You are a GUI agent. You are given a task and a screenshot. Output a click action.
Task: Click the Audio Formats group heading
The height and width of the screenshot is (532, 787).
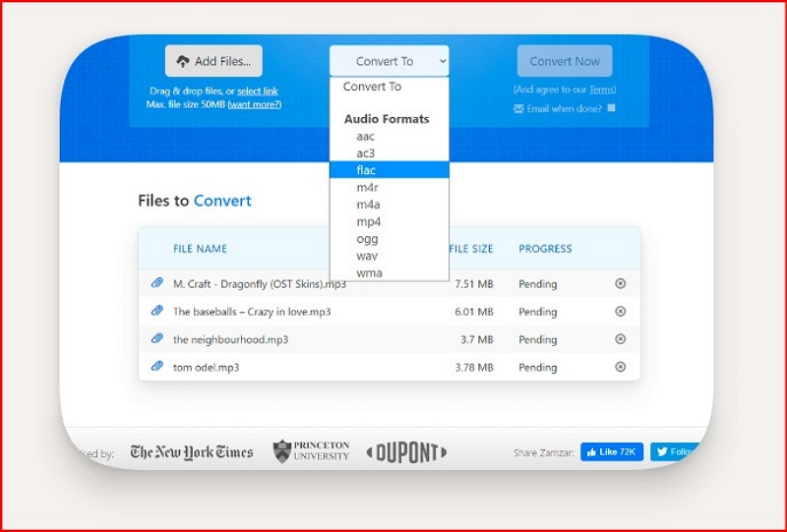[x=387, y=119]
